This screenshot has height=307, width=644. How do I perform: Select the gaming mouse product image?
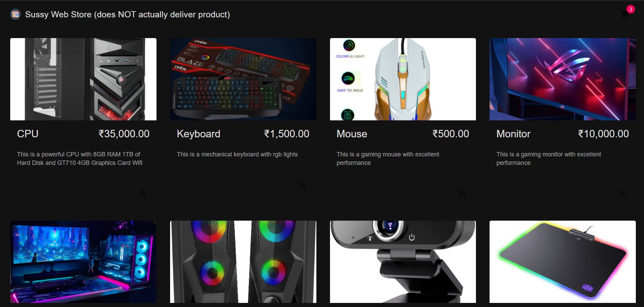(x=403, y=79)
